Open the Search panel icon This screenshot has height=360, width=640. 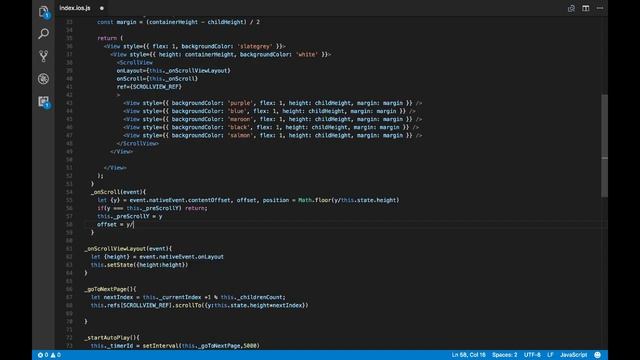43,33
